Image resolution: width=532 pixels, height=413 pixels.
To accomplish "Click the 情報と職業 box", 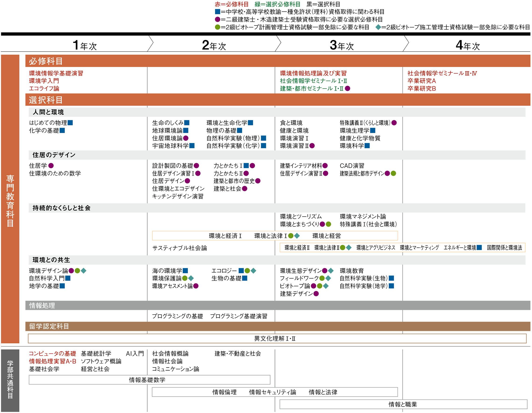I will point(403,404).
